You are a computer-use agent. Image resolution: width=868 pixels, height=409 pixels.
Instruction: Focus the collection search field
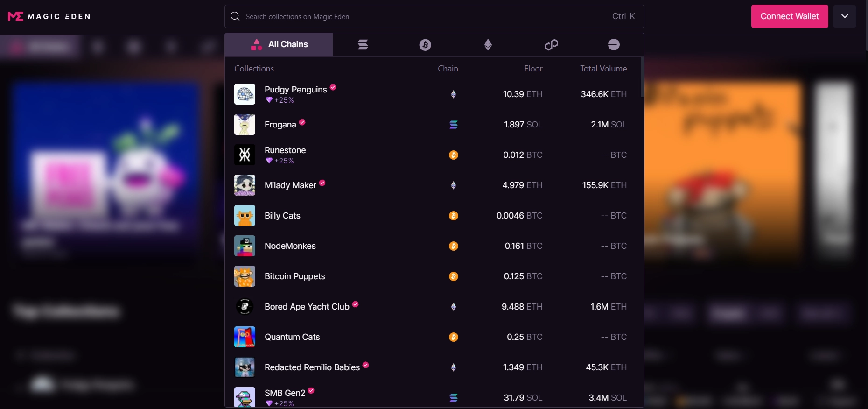click(434, 16)
